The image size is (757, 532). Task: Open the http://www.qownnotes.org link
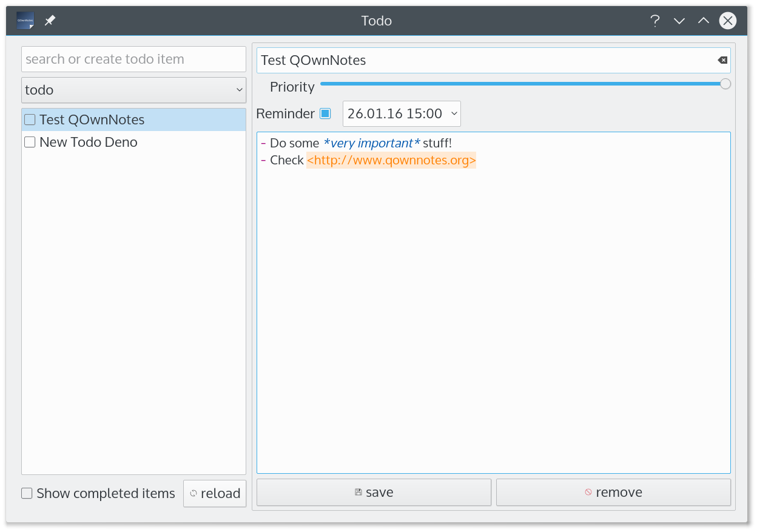391,160
